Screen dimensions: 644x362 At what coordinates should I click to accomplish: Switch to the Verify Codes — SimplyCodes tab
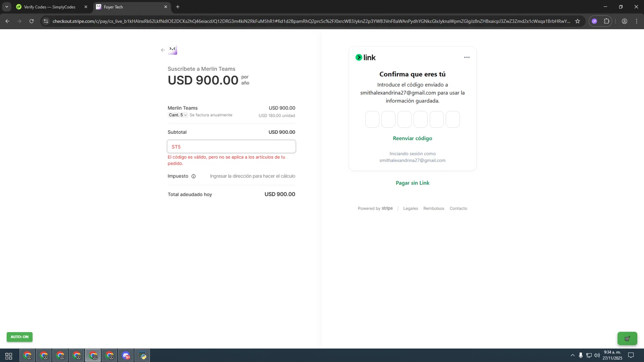tap(50, 7)
